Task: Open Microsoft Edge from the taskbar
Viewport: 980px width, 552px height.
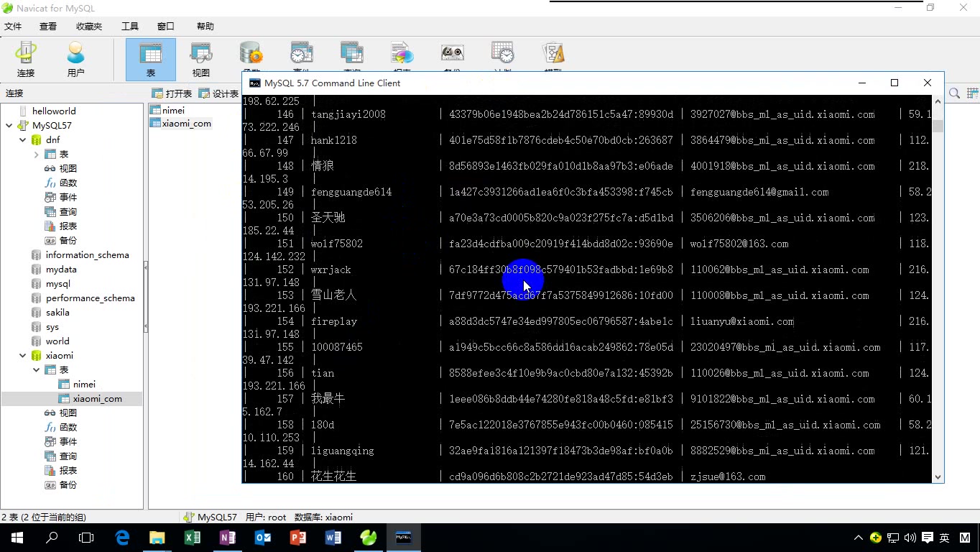Action: [x=122, y=538]
